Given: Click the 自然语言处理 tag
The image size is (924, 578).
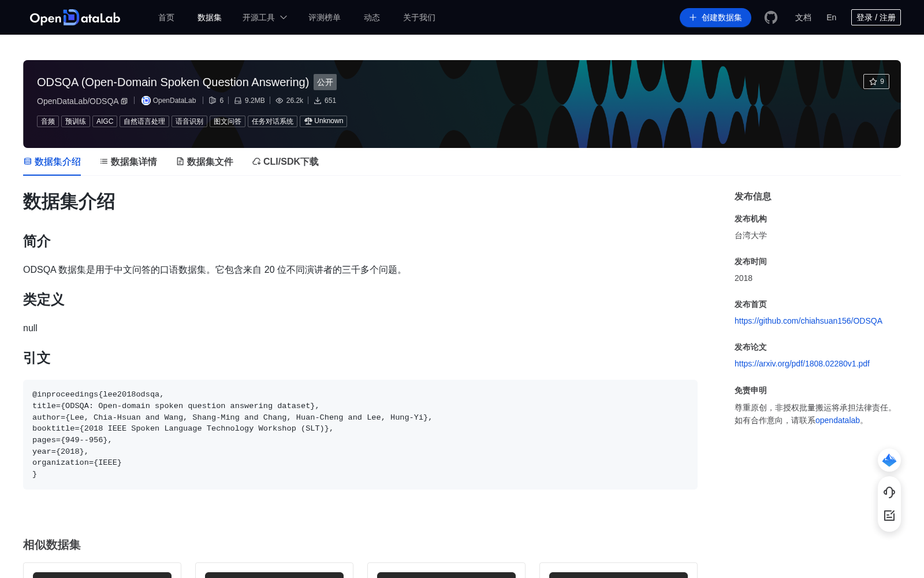Looking at the screenshot, I should point(144,121).
